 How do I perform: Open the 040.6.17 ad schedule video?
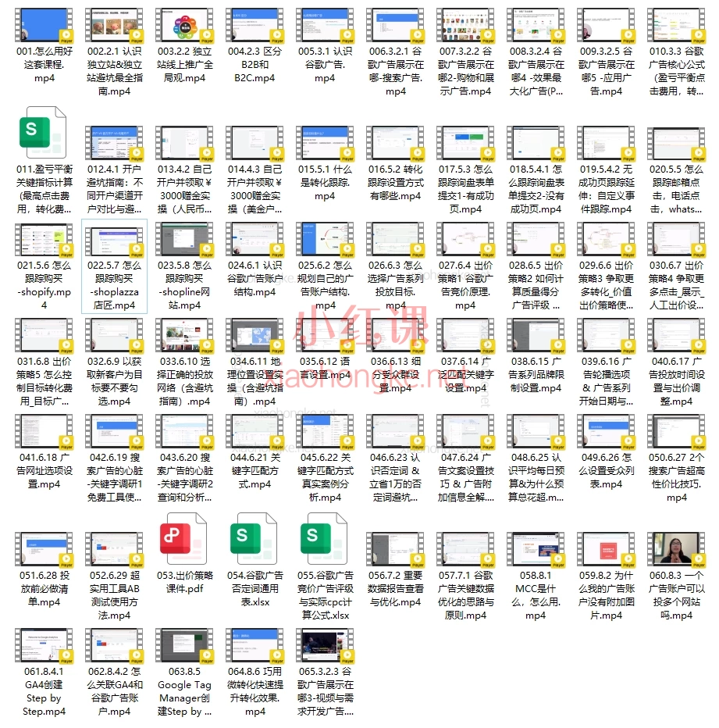click(677, 338)
